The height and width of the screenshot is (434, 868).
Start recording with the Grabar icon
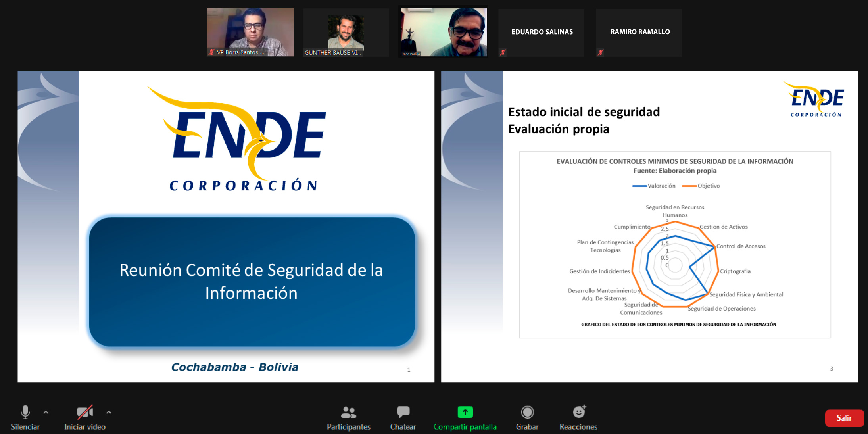pyautogui.click(x=527, y=412)
